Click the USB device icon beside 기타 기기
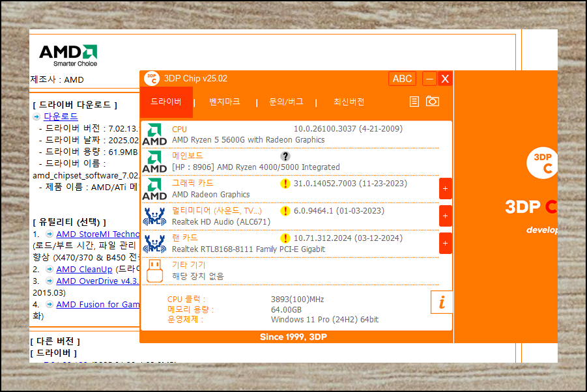The image size is (587, 392). click(154, 271)
